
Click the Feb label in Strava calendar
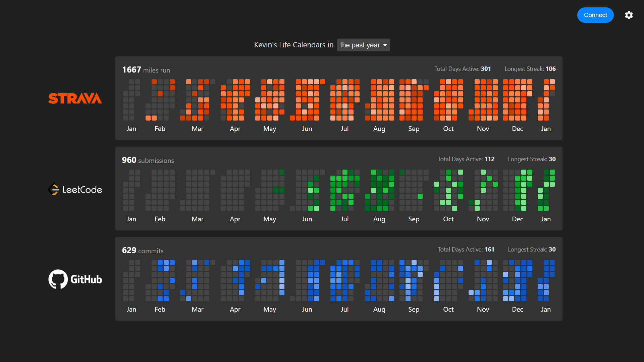[160, 129]
